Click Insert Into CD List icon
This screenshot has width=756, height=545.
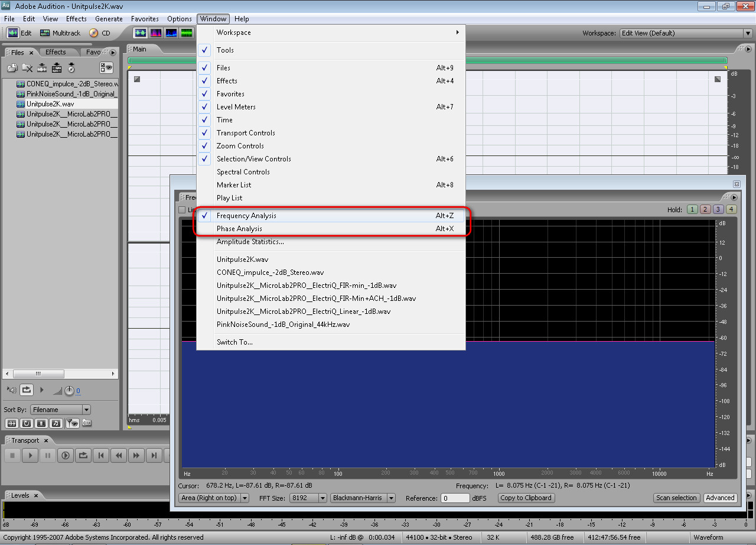tap(71, 68)
